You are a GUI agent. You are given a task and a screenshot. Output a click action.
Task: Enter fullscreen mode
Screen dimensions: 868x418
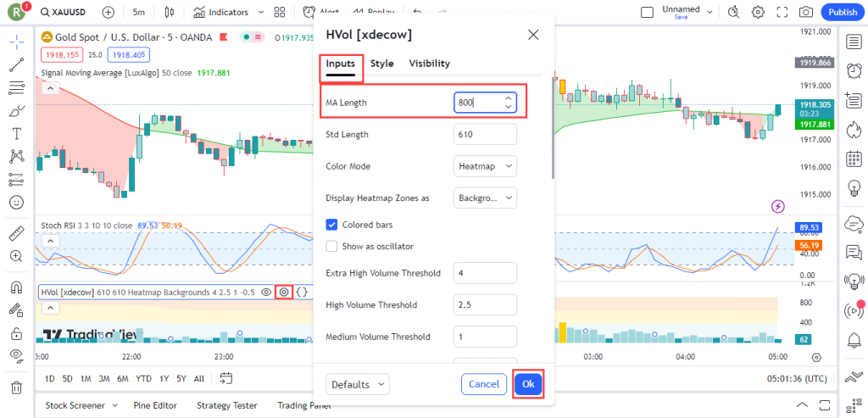click(782, 12)
